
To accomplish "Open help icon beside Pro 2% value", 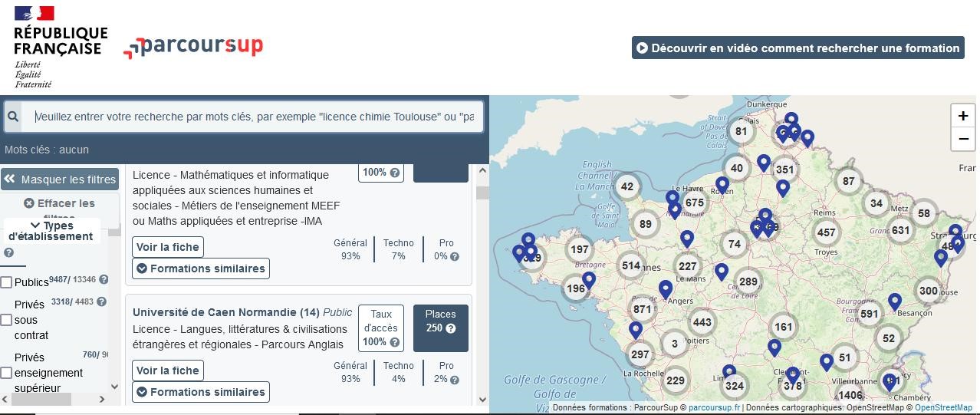I will point(455,380).
